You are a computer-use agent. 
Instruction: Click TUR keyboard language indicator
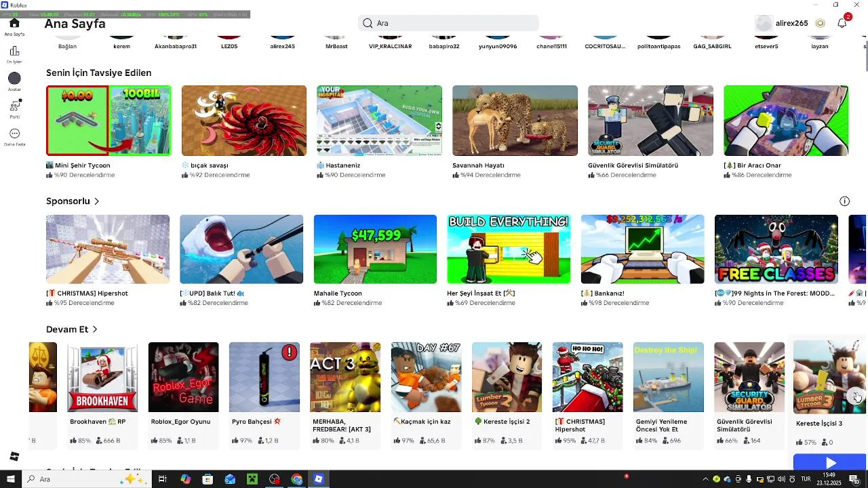[804, 479]
